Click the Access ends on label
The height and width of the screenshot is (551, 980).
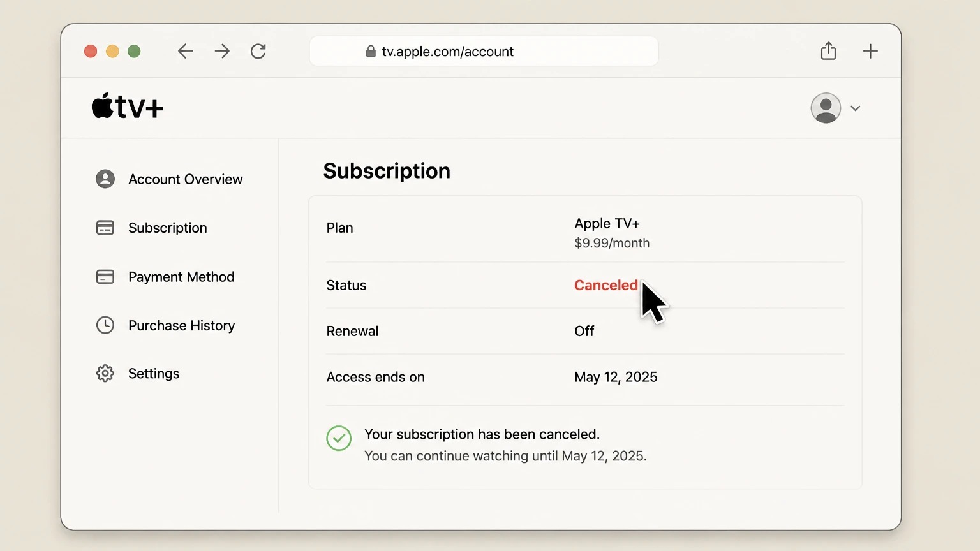pyautogui.click(x=375, y=377)
